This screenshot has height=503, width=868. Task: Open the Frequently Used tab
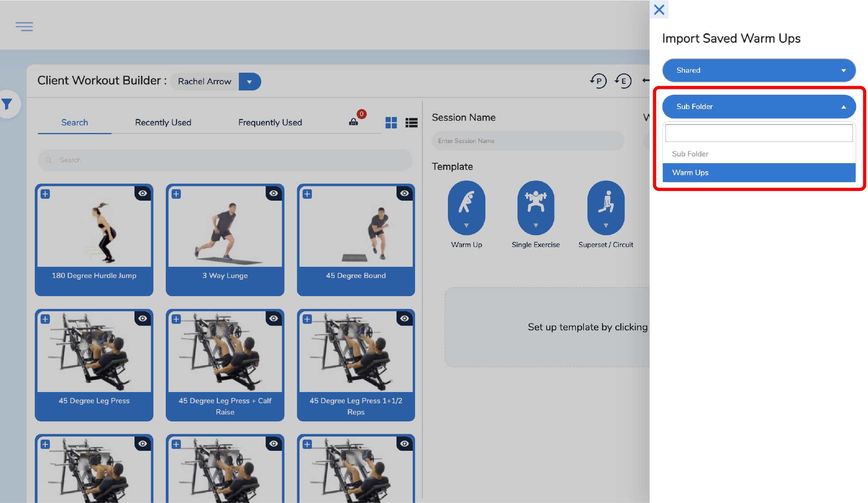270,123
